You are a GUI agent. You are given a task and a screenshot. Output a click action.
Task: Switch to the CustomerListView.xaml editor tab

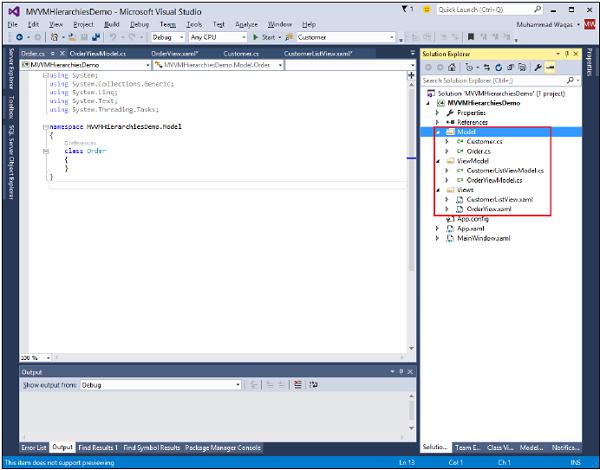pyautogui.click(x=318, y=54)
